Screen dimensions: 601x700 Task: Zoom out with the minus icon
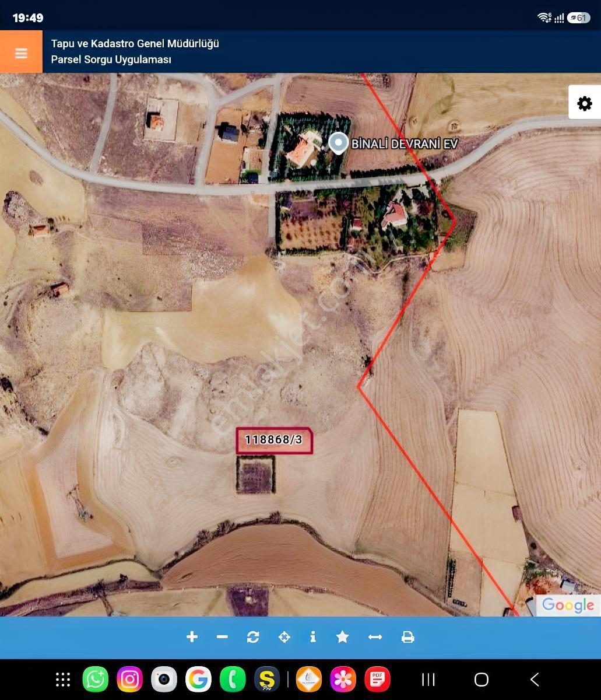coord(222,637)
